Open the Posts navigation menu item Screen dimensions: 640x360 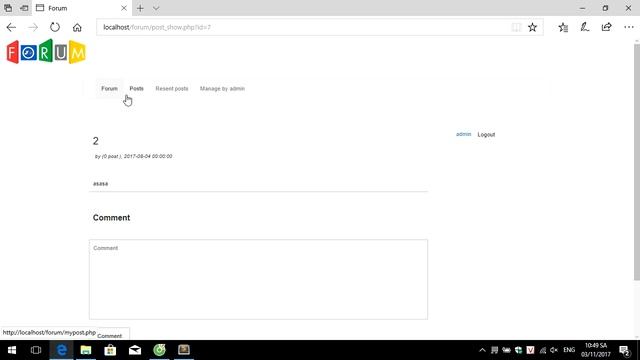pyautogui.click(x=136, y=89)
